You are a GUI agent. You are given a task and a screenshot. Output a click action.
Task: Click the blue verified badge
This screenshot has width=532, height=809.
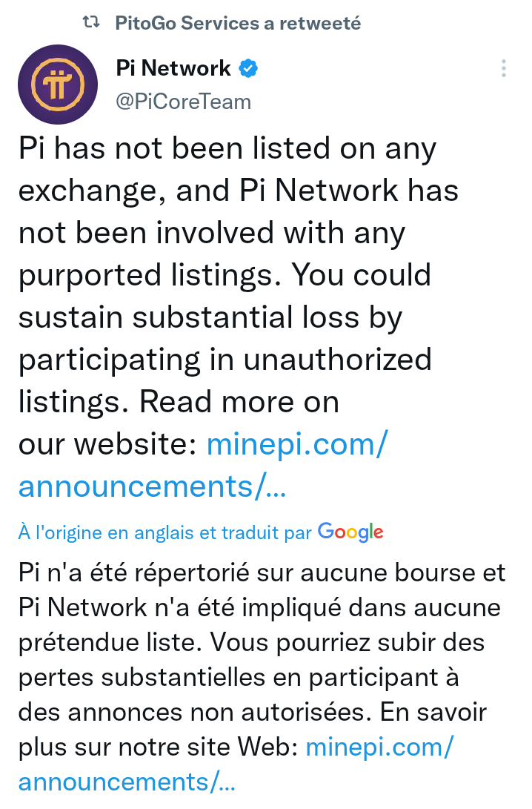click(x=248, y=69)
